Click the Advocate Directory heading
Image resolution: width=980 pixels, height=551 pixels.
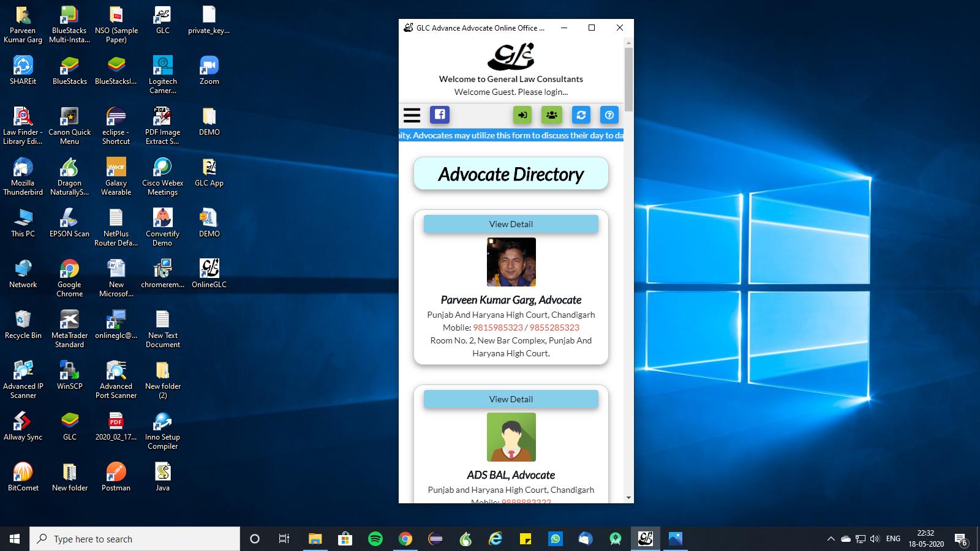511,174
